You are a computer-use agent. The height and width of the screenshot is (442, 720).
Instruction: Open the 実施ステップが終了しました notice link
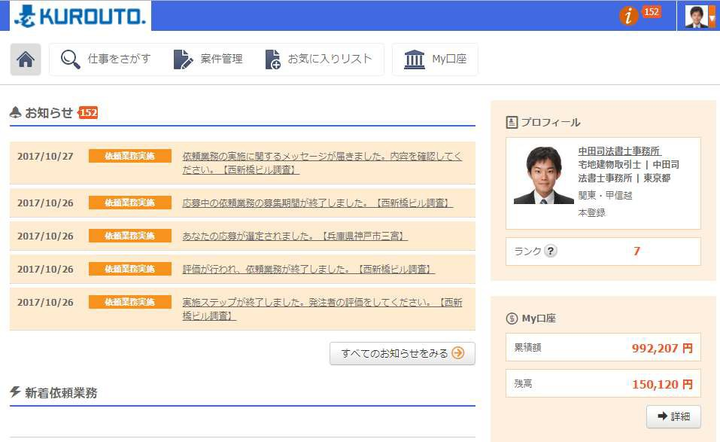(322, 309)
